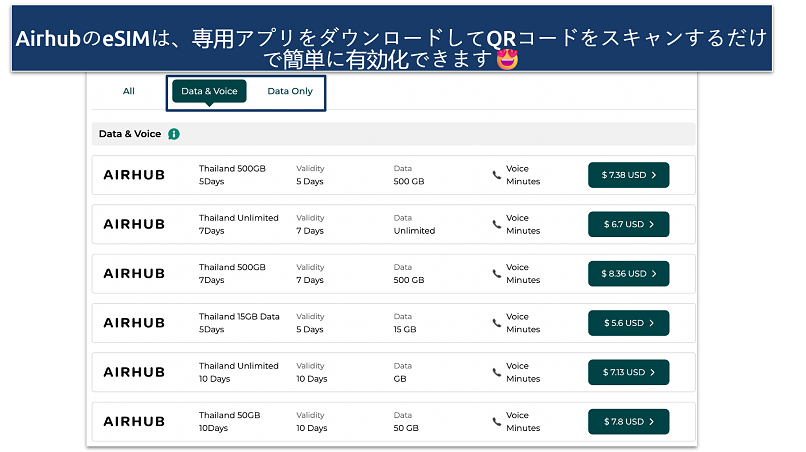Open the $7.13 USD plan

click(x=628, y=372)
